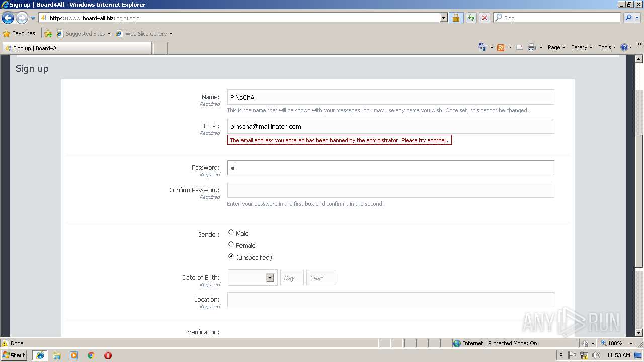This screenshot has width=644, height=362.
Task: Open the Favorites star button
Action: [19, 33]
